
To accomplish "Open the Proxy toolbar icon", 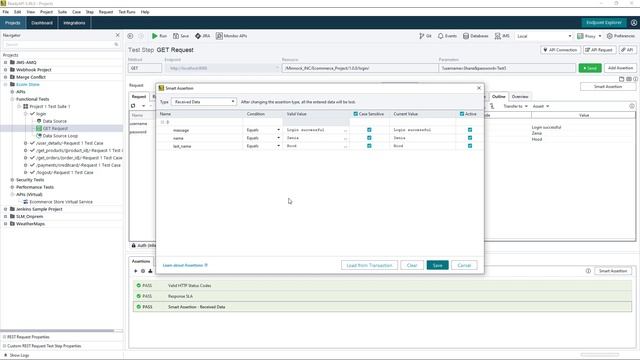I will [x=580, y=36].
